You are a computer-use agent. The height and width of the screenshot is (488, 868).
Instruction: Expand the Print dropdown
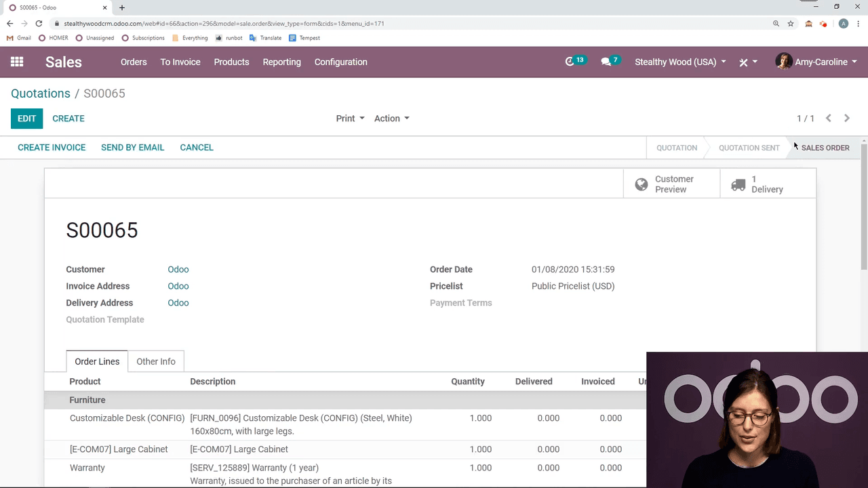(350, 119)
